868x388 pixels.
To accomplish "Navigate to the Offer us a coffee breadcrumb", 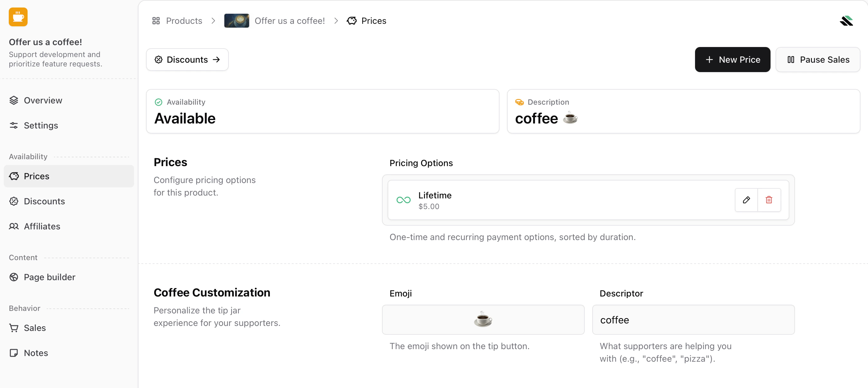I will [x=290, y=21].
